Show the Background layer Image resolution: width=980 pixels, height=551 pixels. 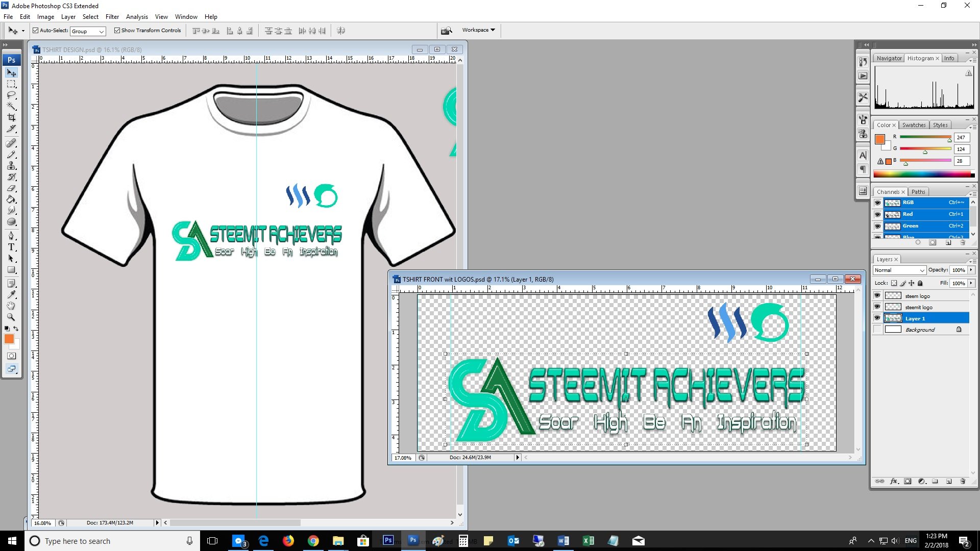[x=877, y=330]
